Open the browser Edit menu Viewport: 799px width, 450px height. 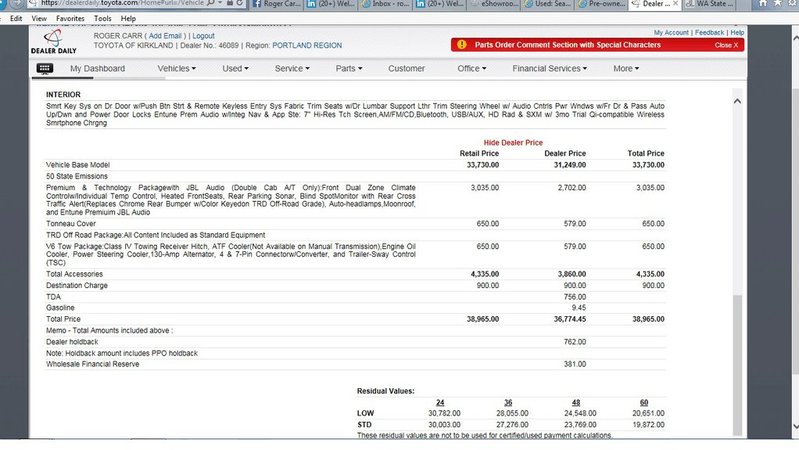(16, 18)
